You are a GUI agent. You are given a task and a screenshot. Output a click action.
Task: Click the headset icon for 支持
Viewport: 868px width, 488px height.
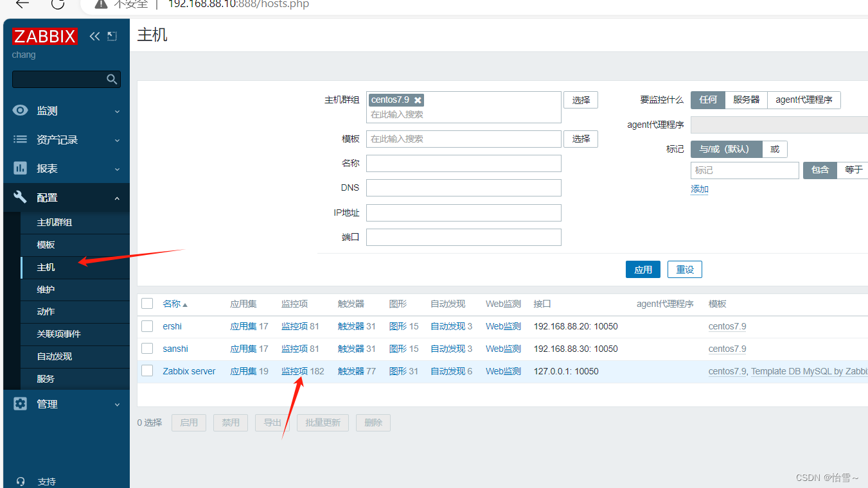coord(21,482)
